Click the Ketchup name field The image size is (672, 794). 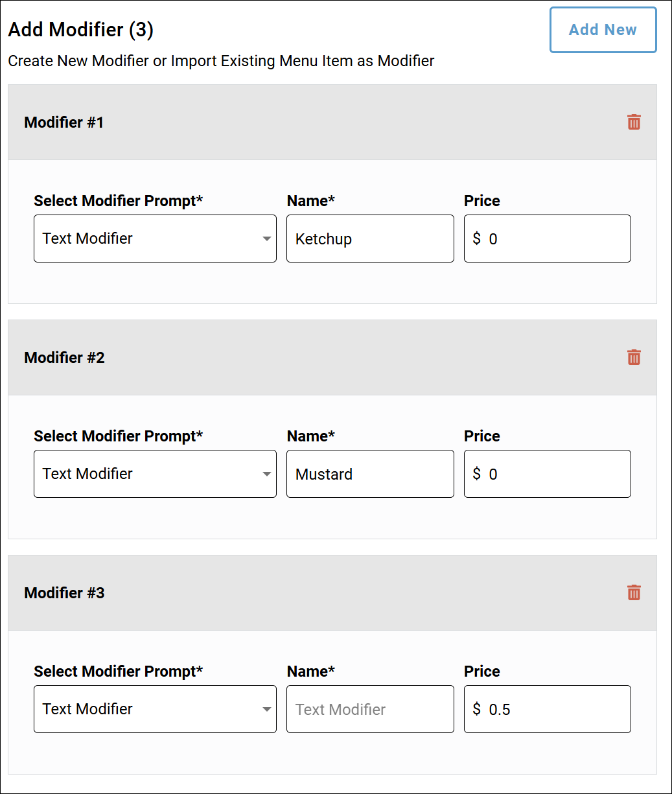coord(370,239)
